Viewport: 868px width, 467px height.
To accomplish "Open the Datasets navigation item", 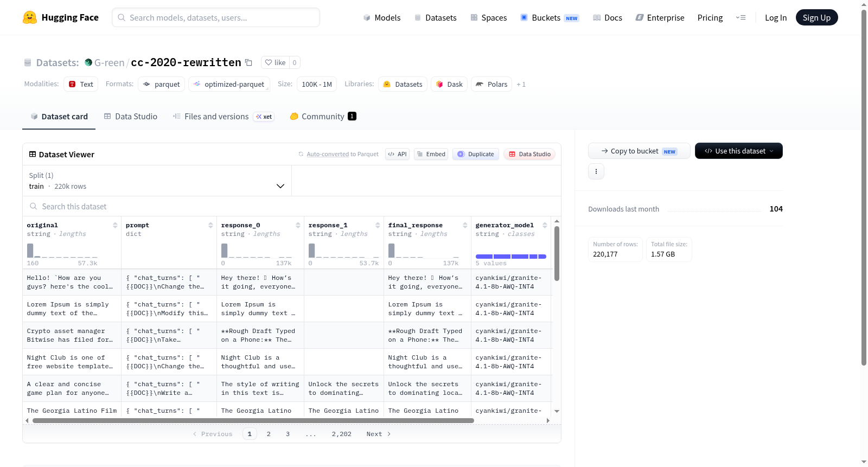I will (x=436, y=17).
